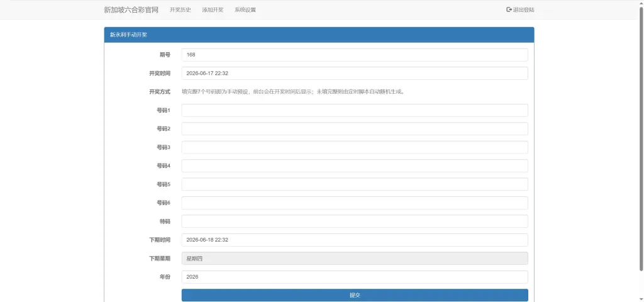Click into the 号码5 input field
The width and height of the screenshot is (644, 302).
pyautogui.click(x=355, y=184)
